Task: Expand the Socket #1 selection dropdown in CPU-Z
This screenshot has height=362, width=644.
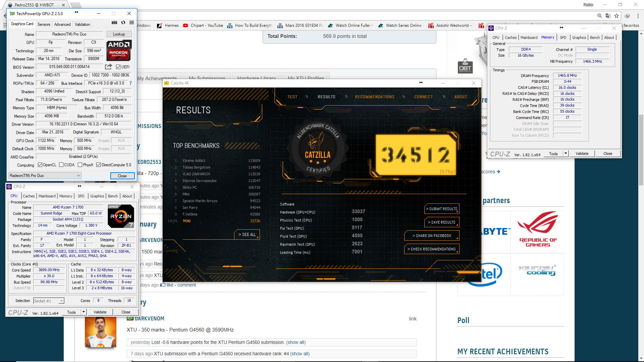Action: click(x=49, y=301)
